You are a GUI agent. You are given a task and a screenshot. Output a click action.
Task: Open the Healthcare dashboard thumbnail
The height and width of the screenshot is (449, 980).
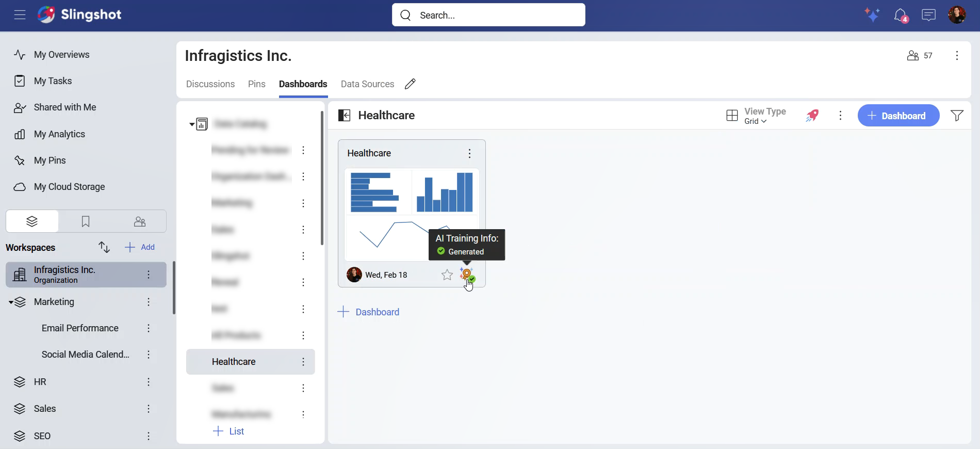[x=412, y=214]
